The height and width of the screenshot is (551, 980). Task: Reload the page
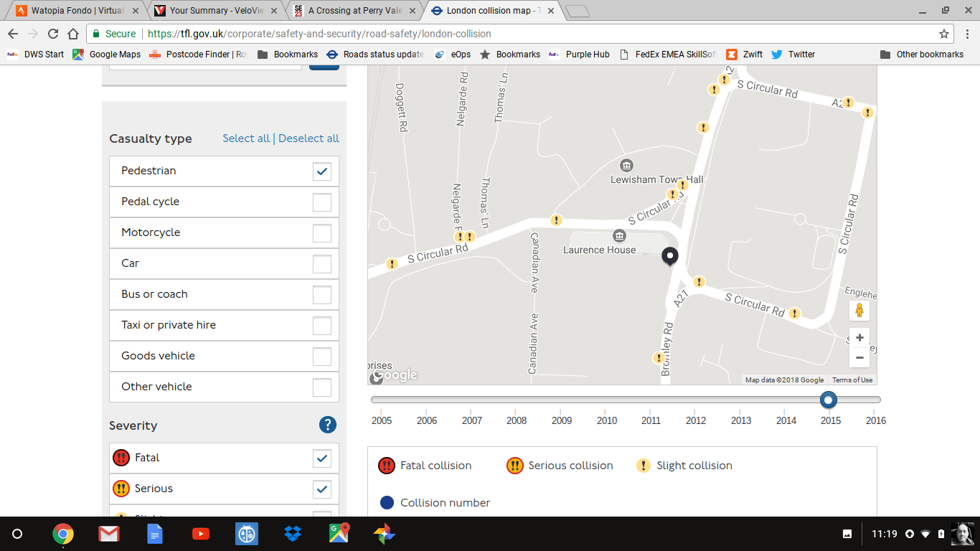click(x=53, y=34)
